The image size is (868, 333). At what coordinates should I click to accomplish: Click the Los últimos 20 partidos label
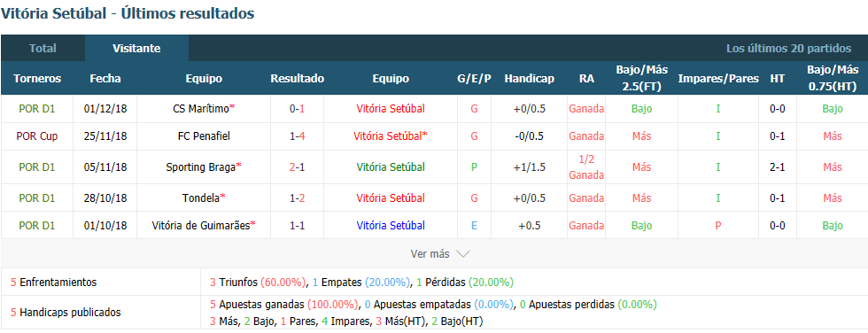point(789,48)
